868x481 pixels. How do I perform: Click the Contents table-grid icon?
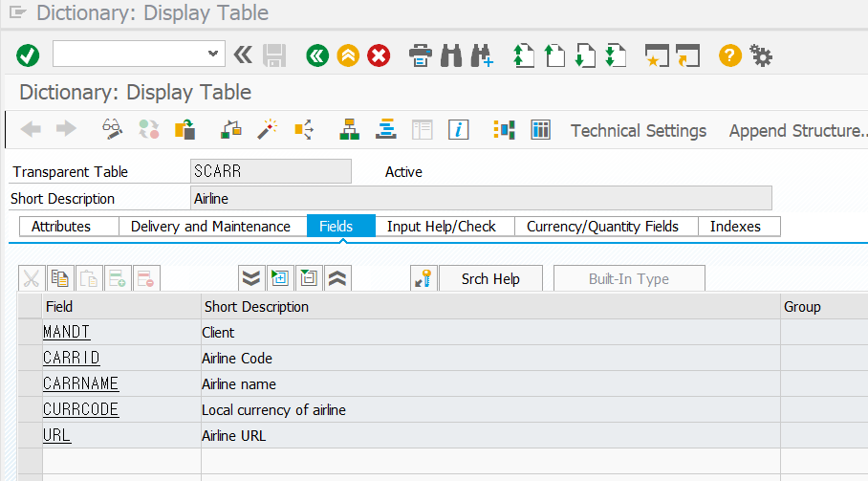click(x=540, y=129)
